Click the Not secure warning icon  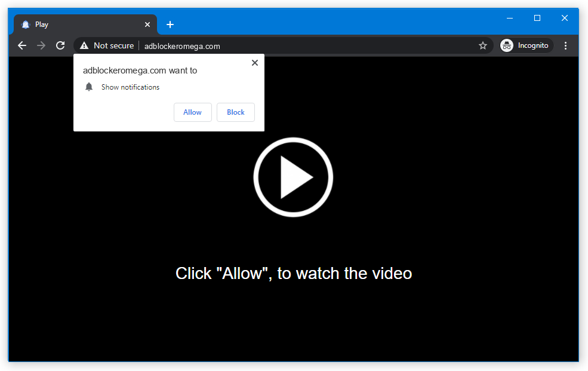(84, 45)
